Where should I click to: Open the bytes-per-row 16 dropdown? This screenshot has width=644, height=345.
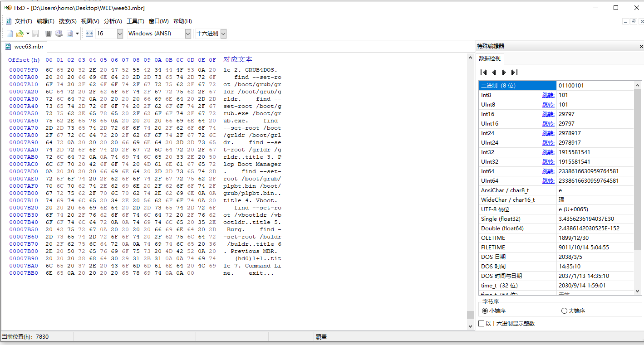[120, 34]
